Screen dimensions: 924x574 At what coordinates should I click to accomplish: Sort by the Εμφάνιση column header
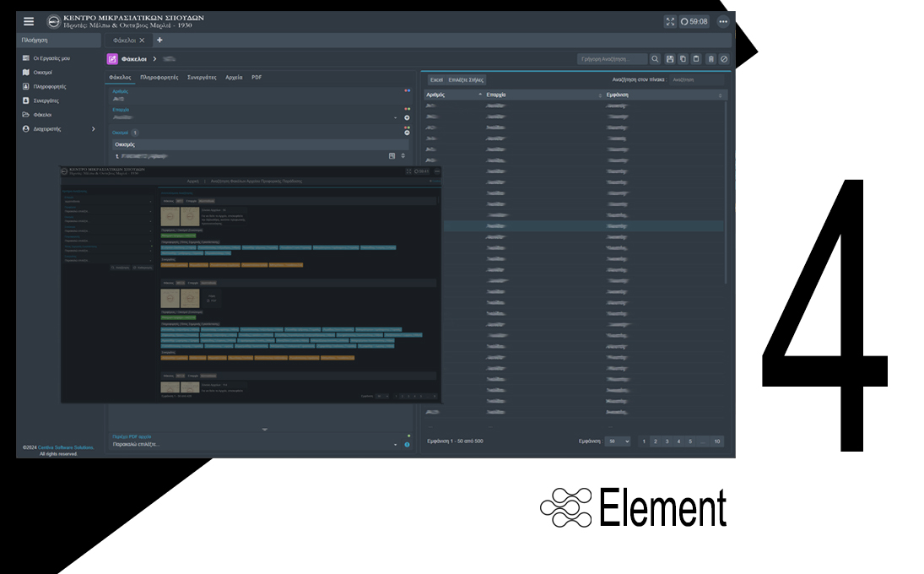pyautogui.click(x=665, y=95)
